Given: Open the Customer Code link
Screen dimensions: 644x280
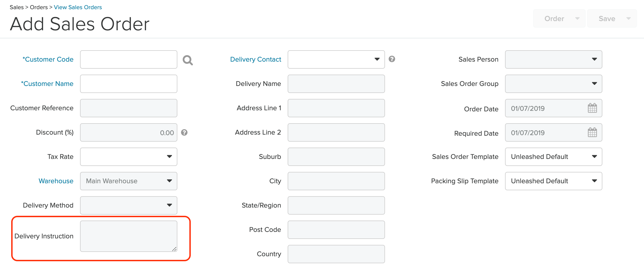Looking at the screenshot, I should click(x=48, y=59).
